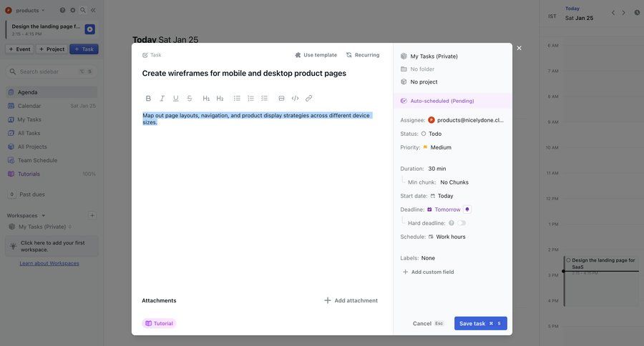The height and width of the screenshot is (346, 644).
Task: Mark the task complete via Task checkbox
Action: coord(145,55)
